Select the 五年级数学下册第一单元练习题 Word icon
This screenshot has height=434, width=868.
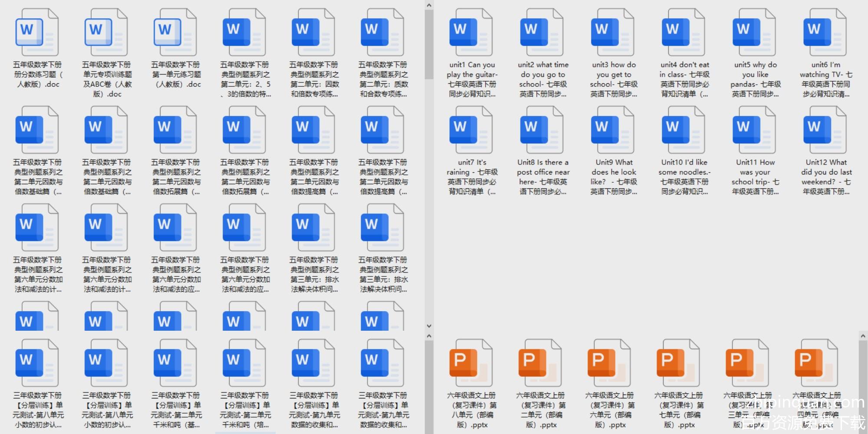[175, 33]
